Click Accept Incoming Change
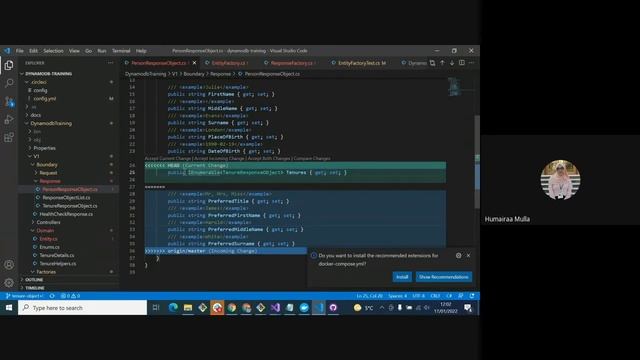Viewport: 640px width, 360px height. tap(219, 158)
